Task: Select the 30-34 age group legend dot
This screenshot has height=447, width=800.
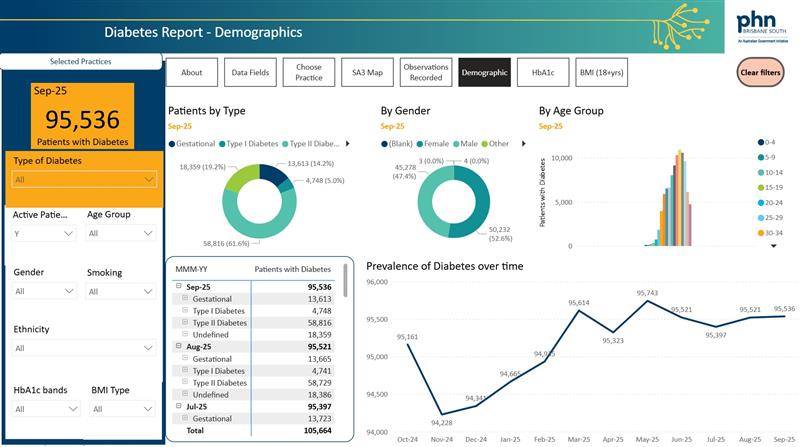Action: (761, 233)
